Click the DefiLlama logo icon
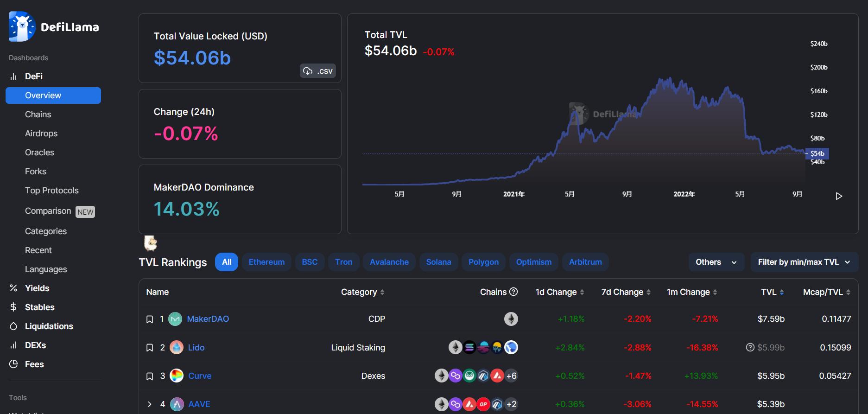This screenshot has height=414, width=868. [x=22, y=26]
